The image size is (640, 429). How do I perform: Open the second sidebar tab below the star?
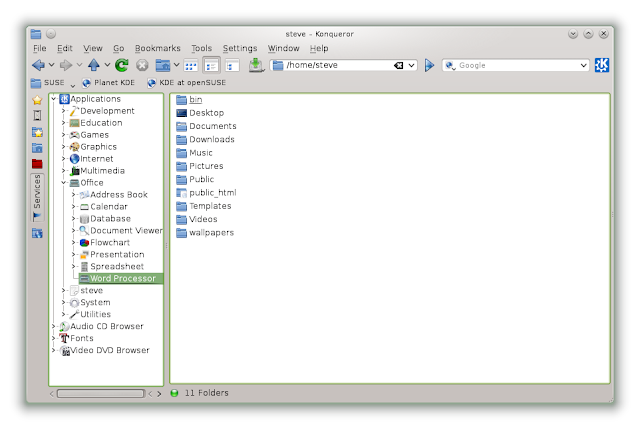(x=37, y=116)
